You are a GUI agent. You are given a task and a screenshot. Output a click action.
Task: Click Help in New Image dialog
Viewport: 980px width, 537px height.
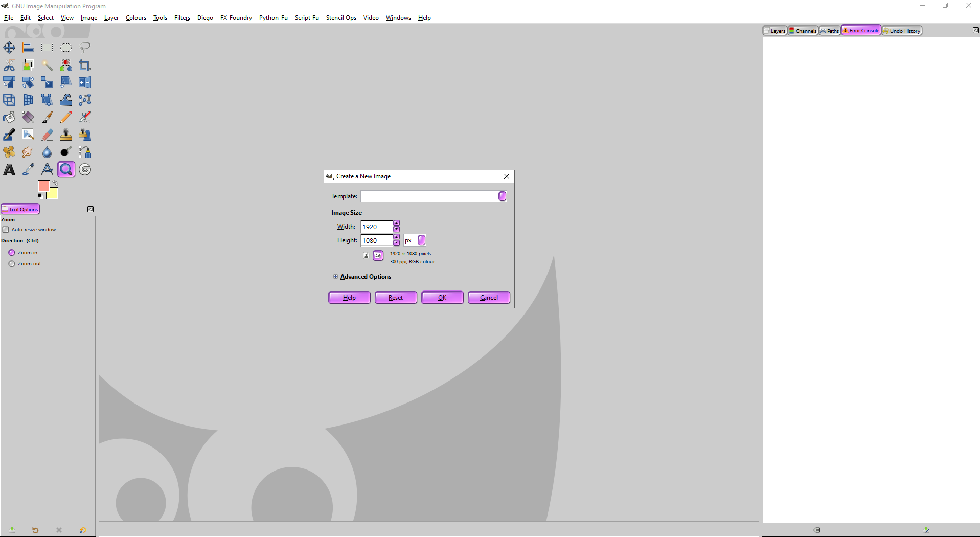tap(349, 298)
